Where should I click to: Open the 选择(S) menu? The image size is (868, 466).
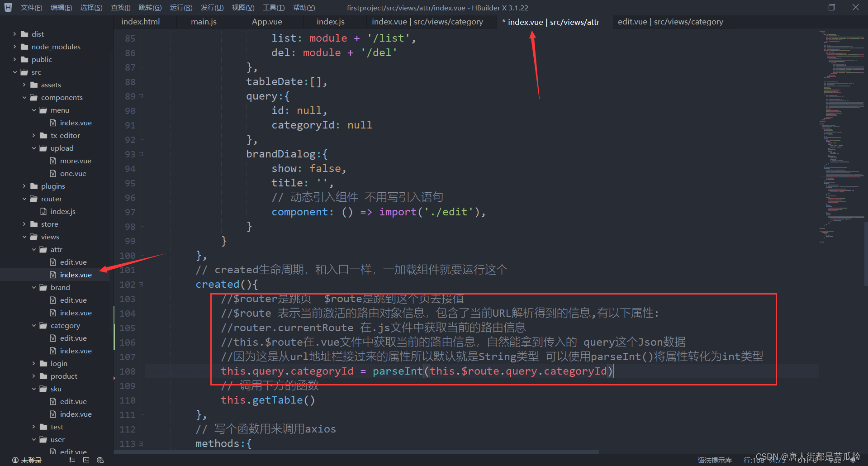91,8
